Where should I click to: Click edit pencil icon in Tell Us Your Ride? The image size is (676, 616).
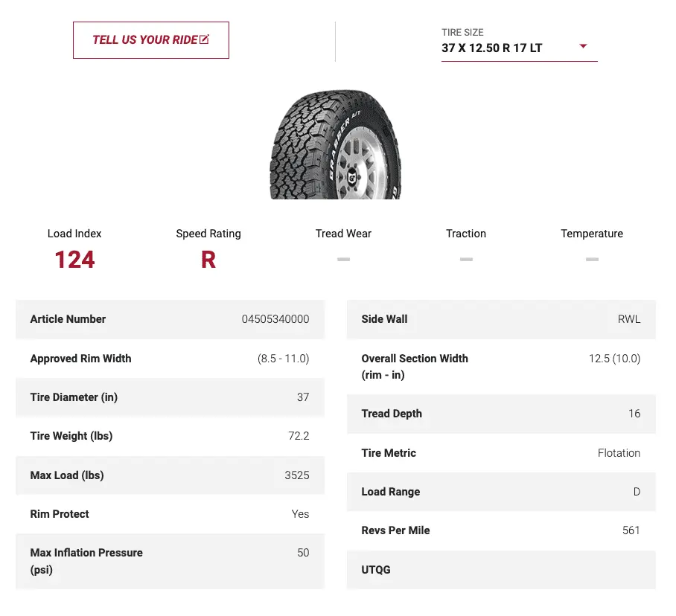[x=205, y=39]
